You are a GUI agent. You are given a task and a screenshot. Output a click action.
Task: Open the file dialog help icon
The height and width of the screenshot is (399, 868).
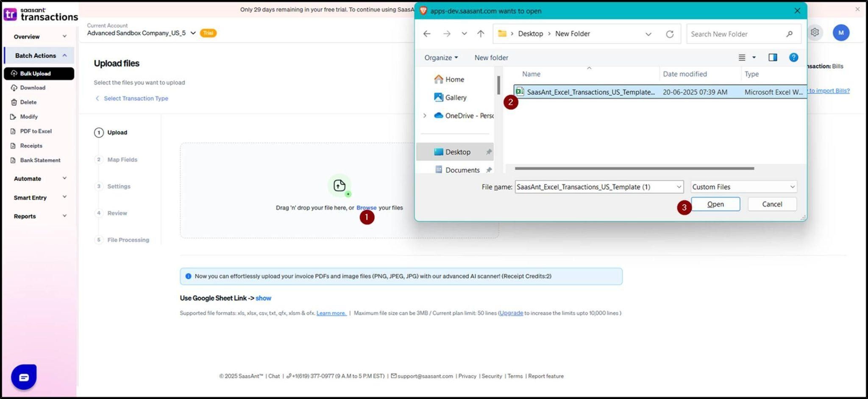[x=793, y=58]
